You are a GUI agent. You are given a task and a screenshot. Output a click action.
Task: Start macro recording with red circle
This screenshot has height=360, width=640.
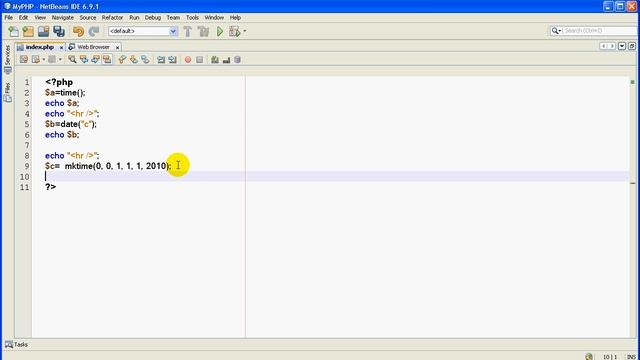(188, 60)
